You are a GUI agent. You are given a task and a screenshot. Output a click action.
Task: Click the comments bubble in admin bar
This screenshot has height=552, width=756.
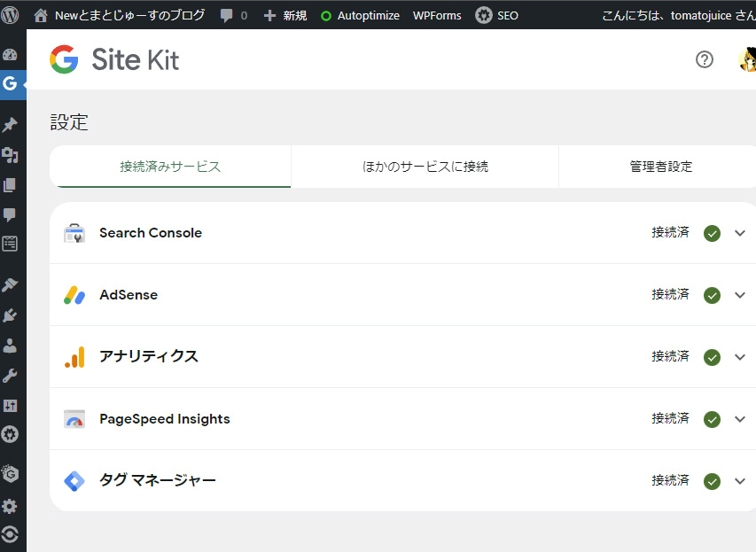tap(233, 15)
